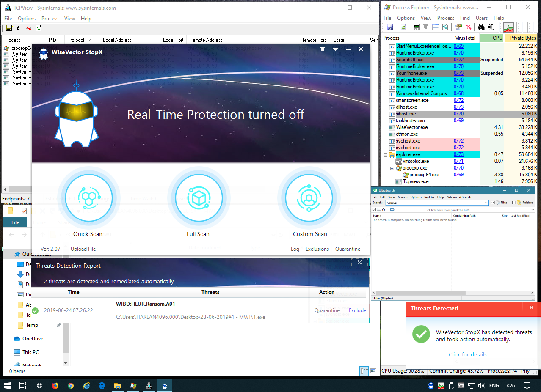
Task: Start a Quick Scan in WiseVector
Action: tap(88, 197)
